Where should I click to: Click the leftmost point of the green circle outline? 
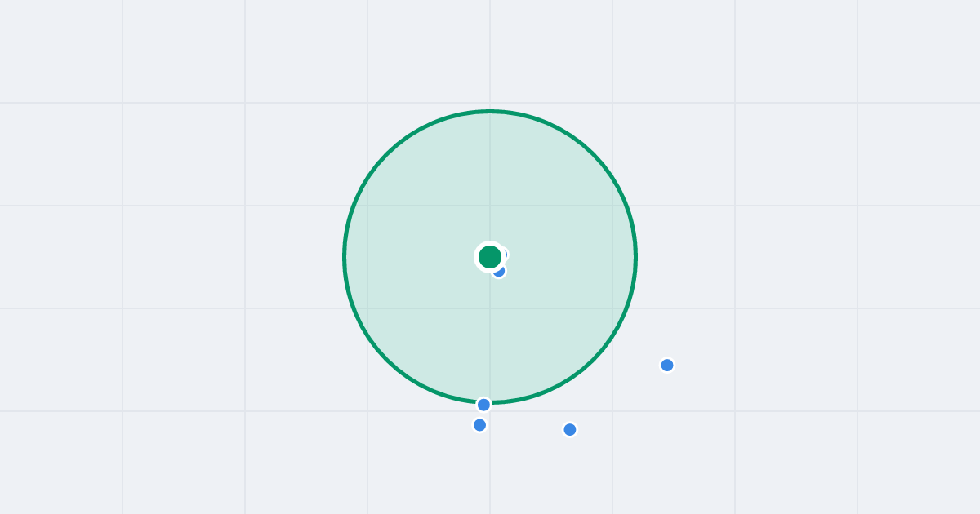click(x=345, y=257)
